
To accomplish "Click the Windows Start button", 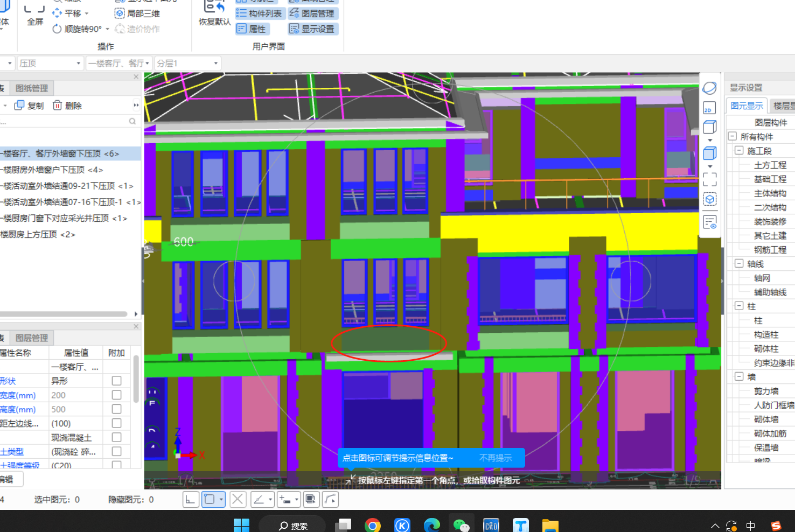I will point(241,525).
